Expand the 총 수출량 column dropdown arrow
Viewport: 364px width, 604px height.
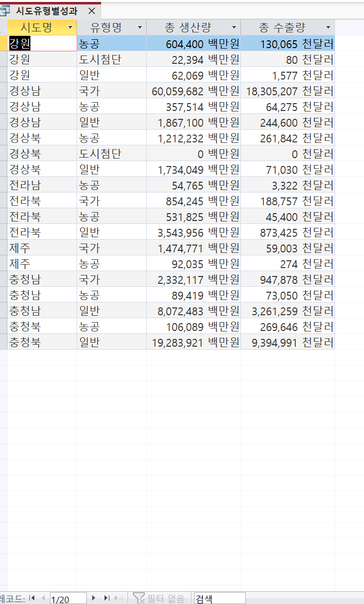(328, 27)
